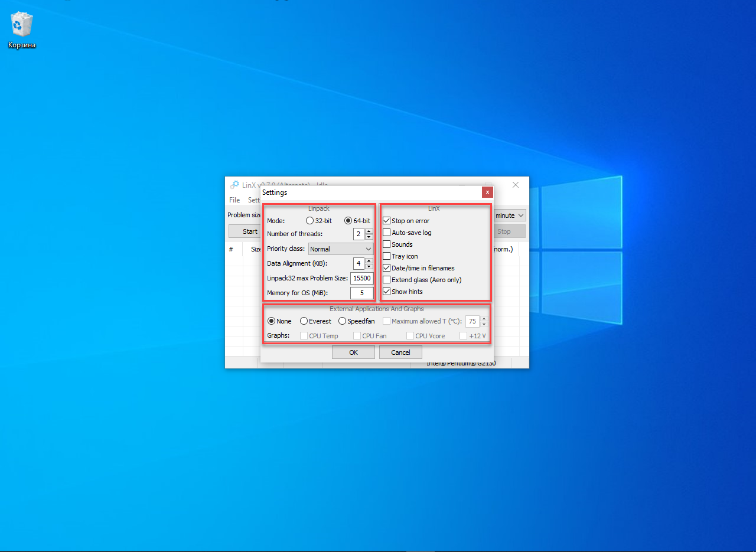
Task: Click the Settings dialog title bar text
Action: coord(275,192)
